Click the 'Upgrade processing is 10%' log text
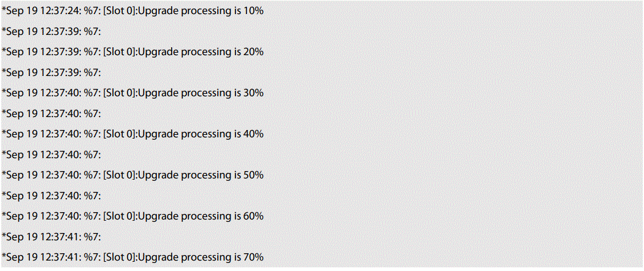 click(x=201, y=11)
